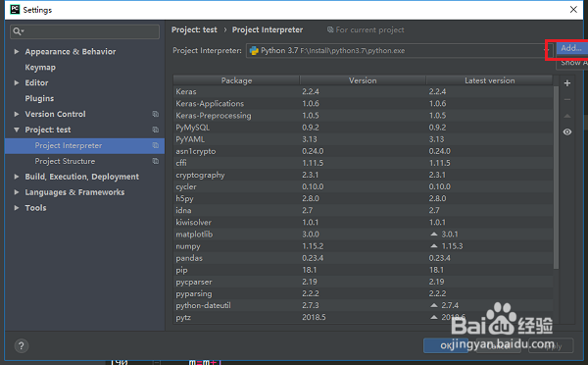This screenshot has width=588, height=365.
Task: Expand Build, Execution, Deployment section
Action: pyautogui.click(x=17, y=177)
